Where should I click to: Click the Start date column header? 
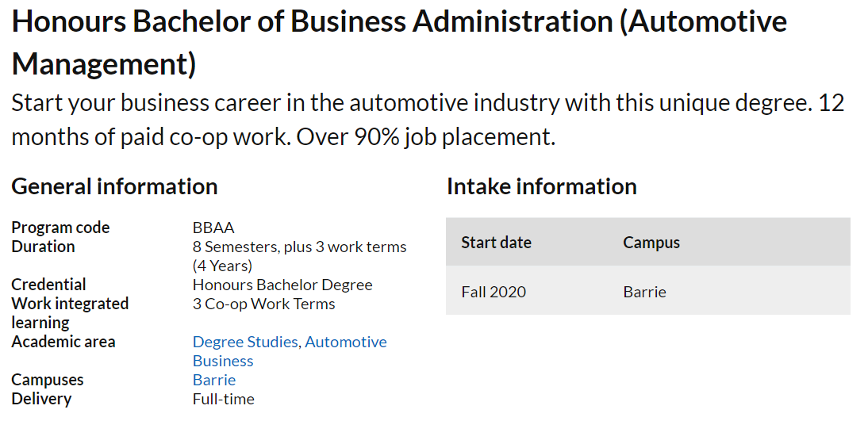point(496,242)
